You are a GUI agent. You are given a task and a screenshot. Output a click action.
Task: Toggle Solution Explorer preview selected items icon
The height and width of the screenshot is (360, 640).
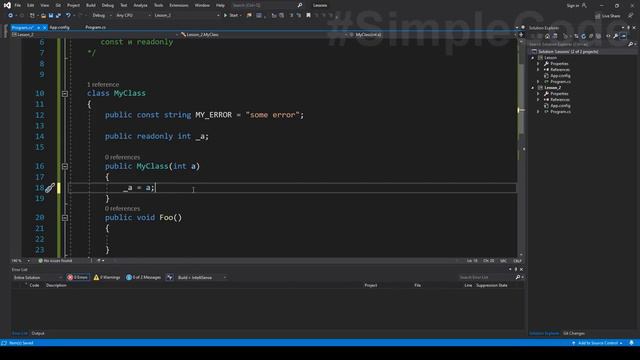623,36
